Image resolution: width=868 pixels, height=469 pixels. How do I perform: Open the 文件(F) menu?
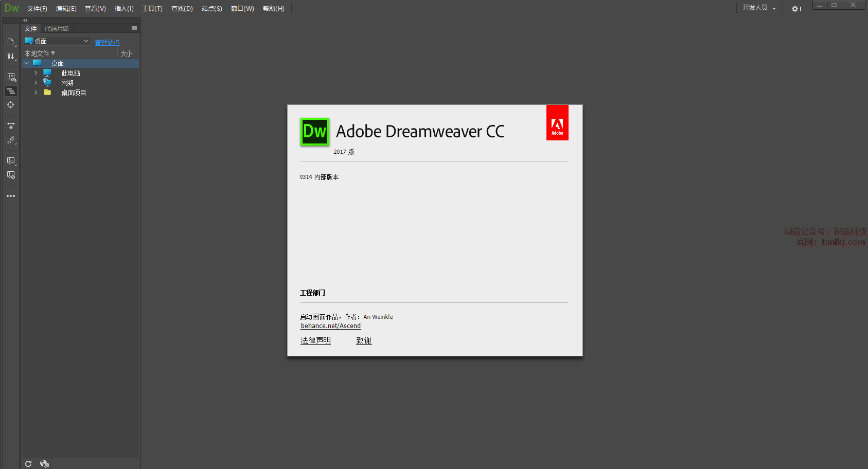pyautogui.click(x=37, y=9)
